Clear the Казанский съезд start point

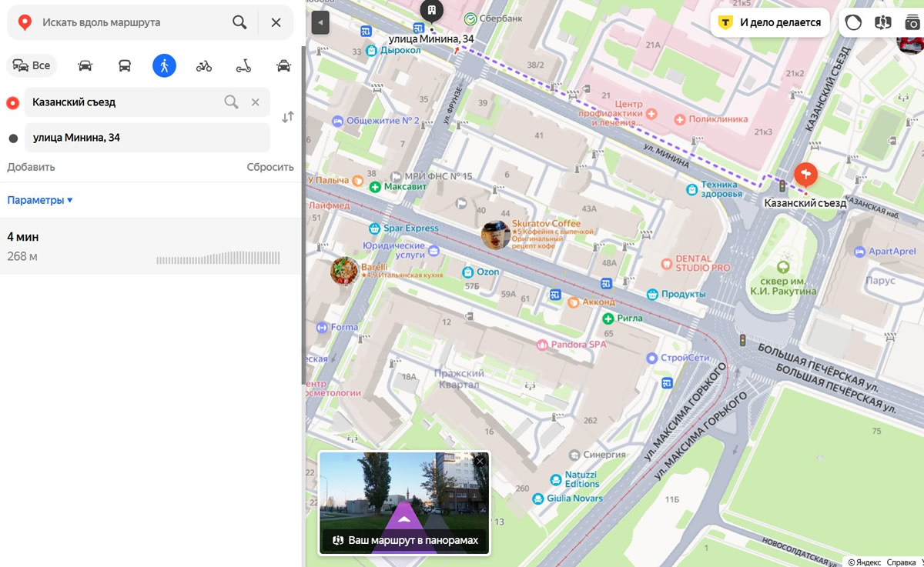256,102
